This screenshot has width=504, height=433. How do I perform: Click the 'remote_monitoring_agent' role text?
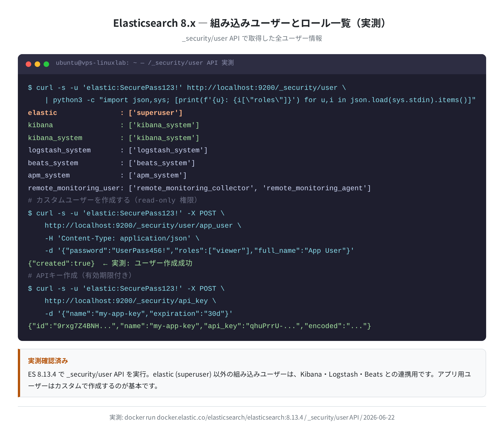(x=315, y=188)
